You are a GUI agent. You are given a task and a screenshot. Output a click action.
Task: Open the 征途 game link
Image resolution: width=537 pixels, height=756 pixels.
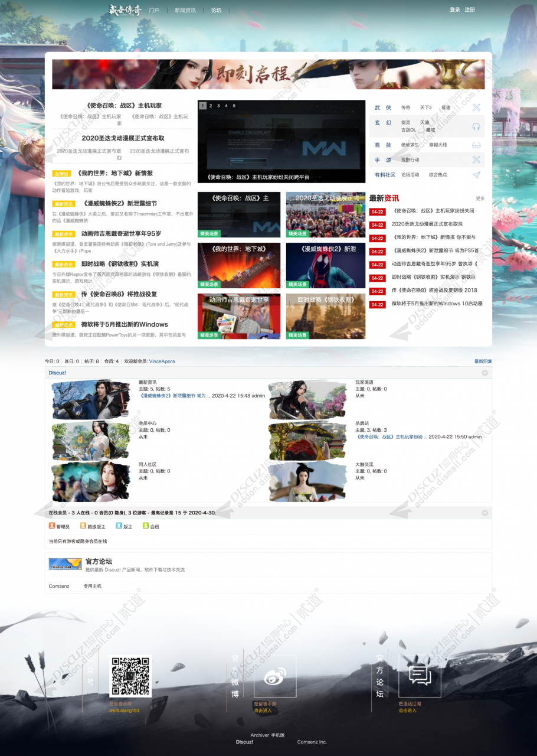tap(446, 107)
